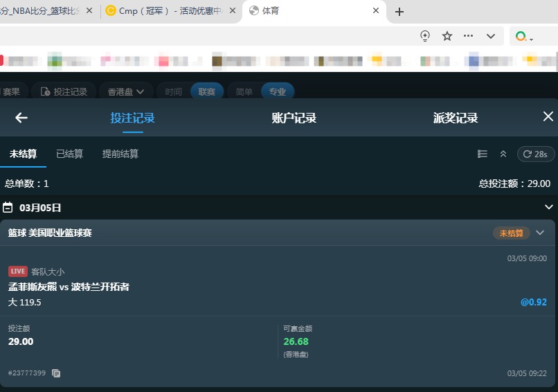Open a new browser tab
Screen dimensions: 558x392
click(x=399, y=12)
